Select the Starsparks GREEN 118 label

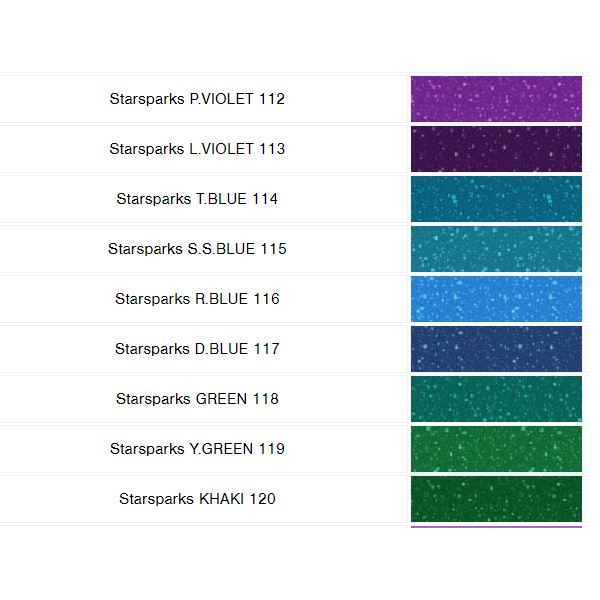pos(197,399)
